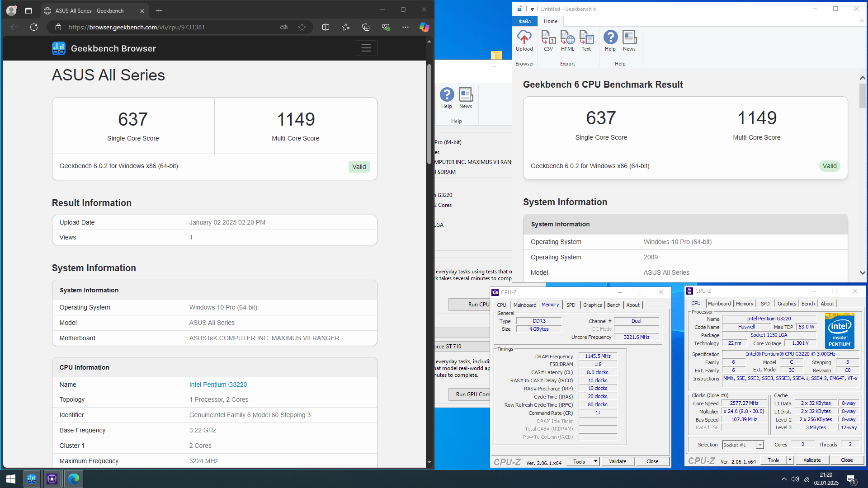Open Edge favorites list

pyautogui.click(x=346, y=27)
